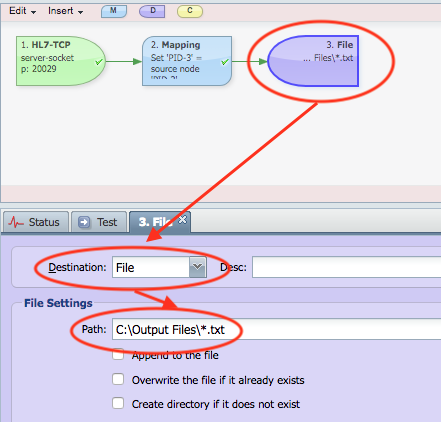Select the HL7-TCP source node
Viewport: 441px width, 422px height.
[x=61, y=61]
